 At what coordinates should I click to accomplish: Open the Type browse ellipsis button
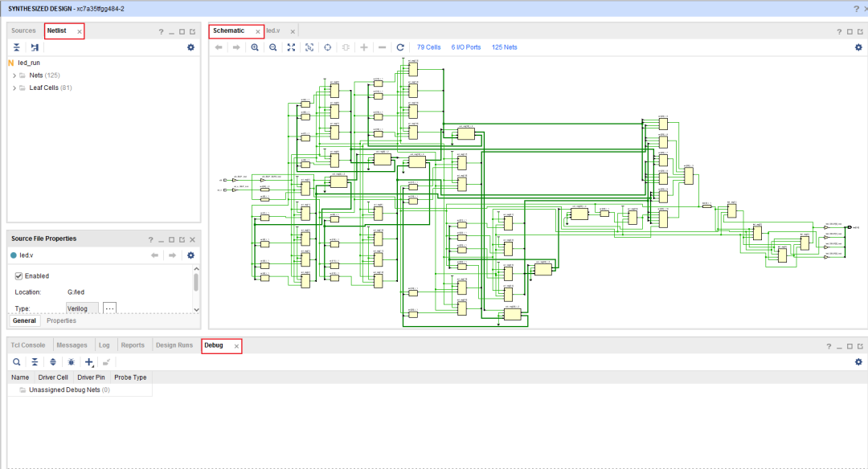110,308
